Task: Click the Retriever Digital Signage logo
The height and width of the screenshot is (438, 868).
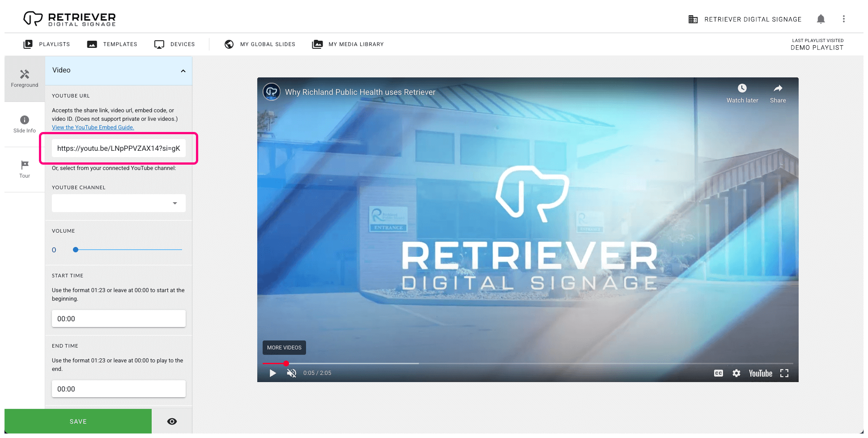Action: pyautogui.click(x=69, y=19)
